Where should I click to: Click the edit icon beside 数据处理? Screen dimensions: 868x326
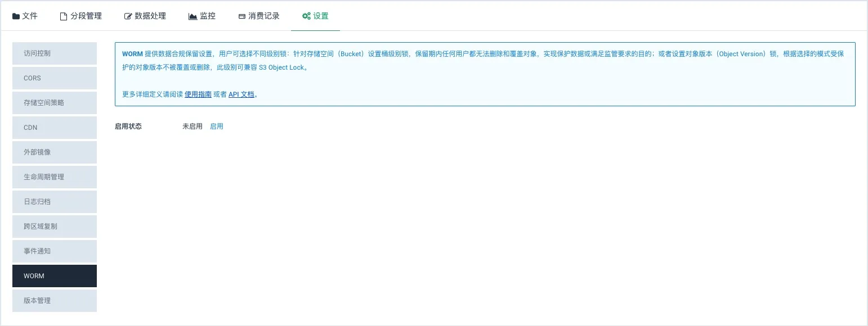pyautogui.click(x=128, y=16)
